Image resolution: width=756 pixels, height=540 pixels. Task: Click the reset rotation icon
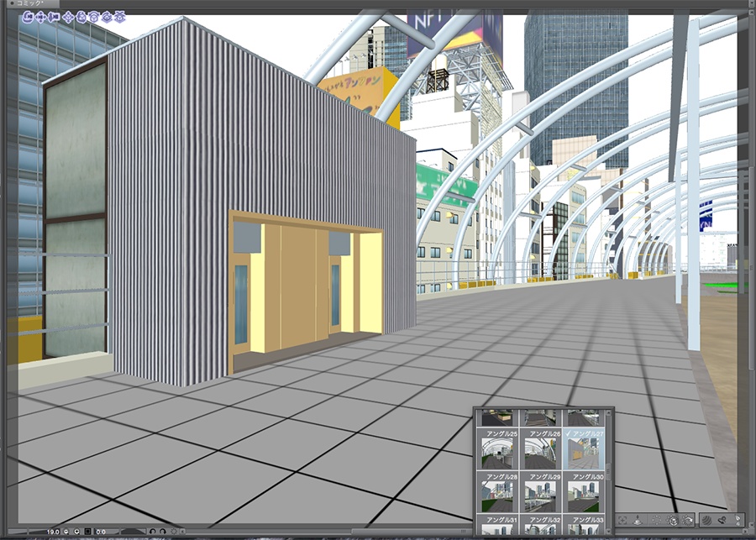pyautogui.click(x=174, y=532)
